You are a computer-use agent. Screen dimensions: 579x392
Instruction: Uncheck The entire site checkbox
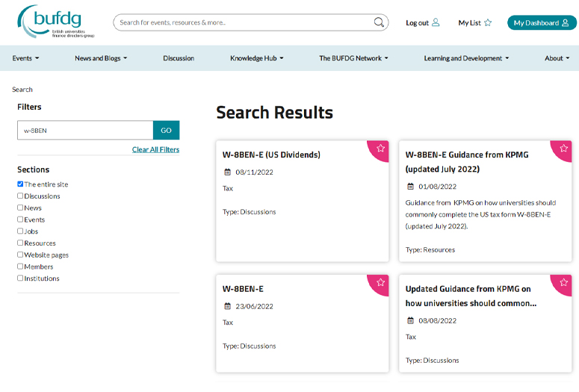tap(20, 184)
